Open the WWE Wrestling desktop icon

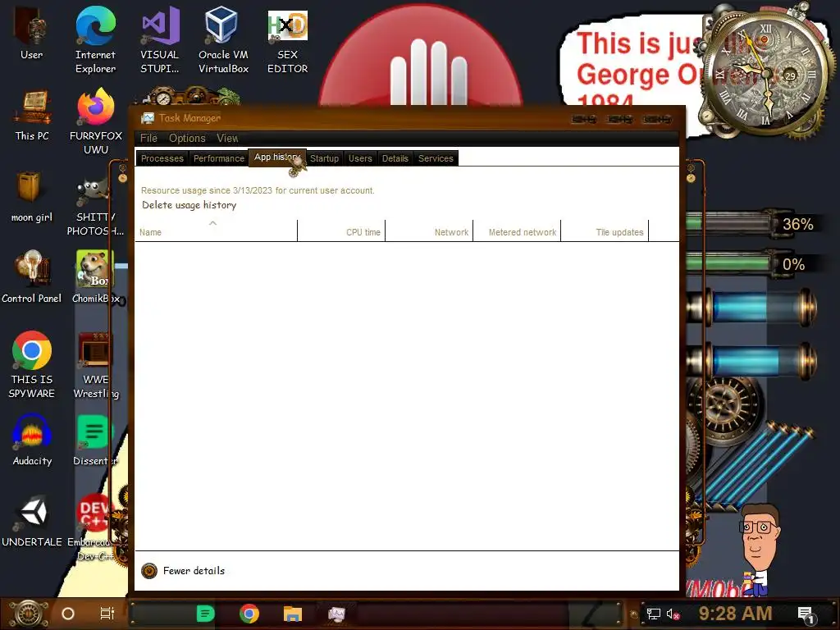pyautogui.click(x=96, y=365)
